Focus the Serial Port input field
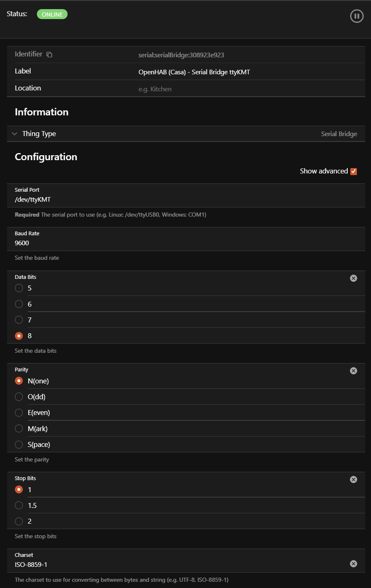371x588 pixels. pyautogui.click(x=166, y=200)
